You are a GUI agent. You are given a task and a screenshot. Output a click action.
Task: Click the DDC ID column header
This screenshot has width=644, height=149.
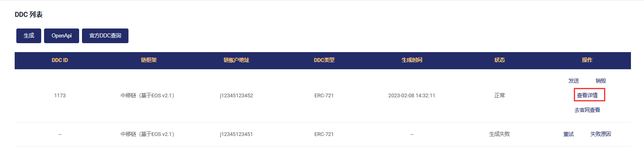60,60
